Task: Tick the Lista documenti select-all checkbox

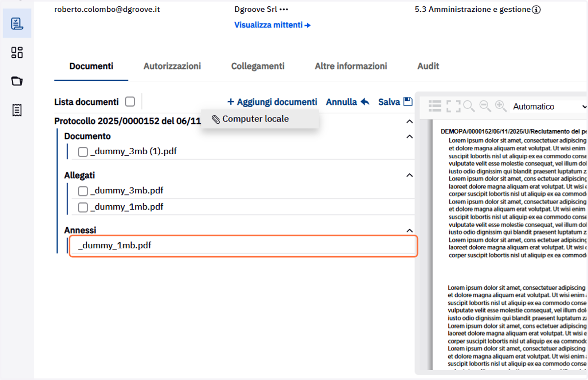Action: (130, 102)
